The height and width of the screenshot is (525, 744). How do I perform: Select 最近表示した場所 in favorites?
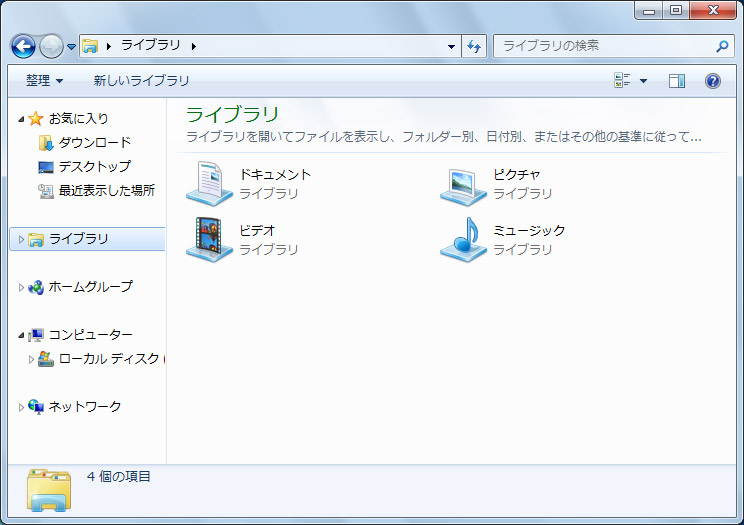pyautogui.click(x=106, y=191)
